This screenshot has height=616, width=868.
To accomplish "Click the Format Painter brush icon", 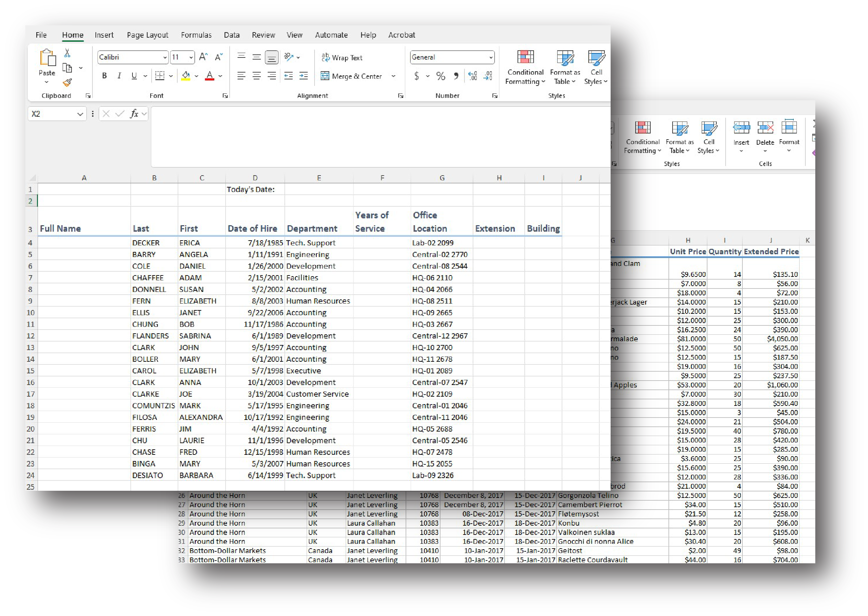I will click(x=67, y=83).
